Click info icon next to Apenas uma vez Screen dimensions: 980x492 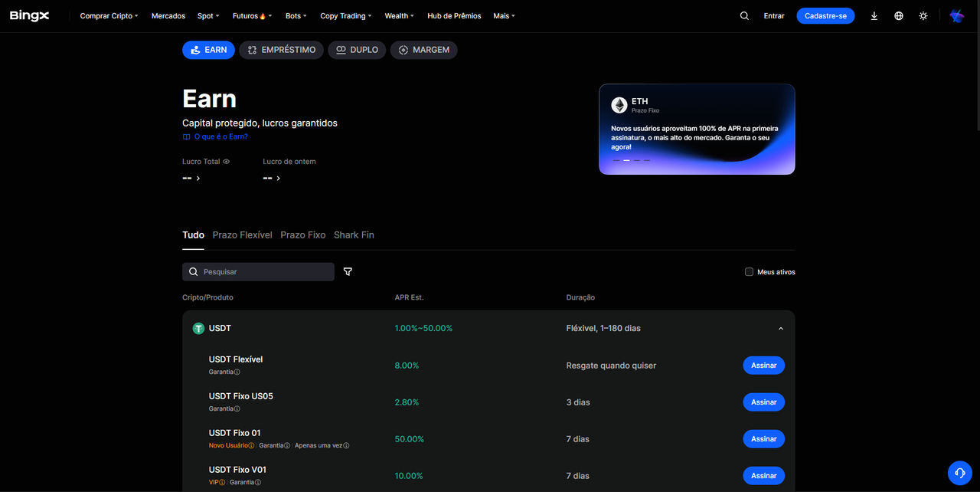click(346, 445)
